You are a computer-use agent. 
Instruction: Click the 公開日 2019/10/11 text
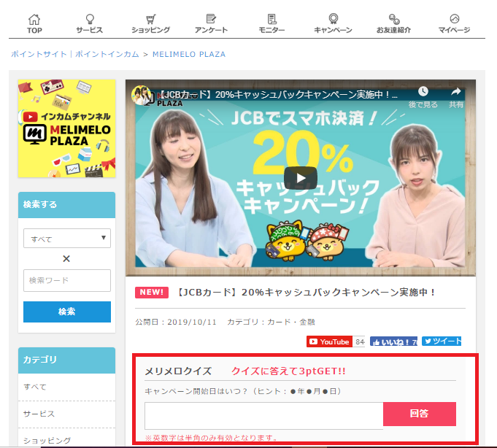point(176,322)
